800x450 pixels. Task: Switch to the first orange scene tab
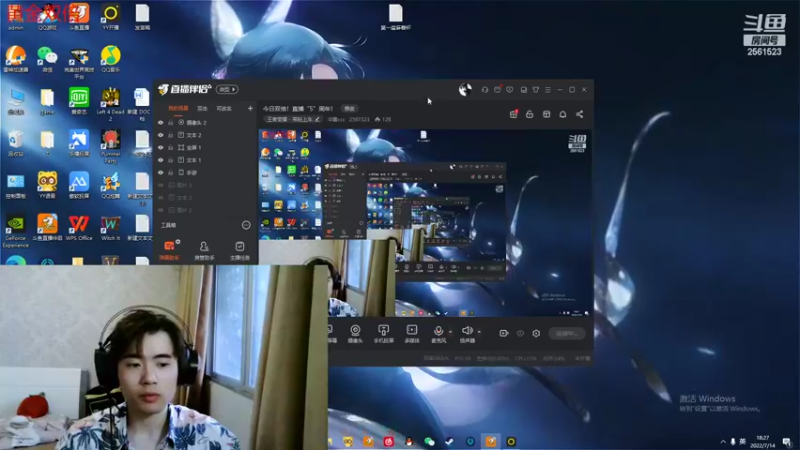point(178,109)
